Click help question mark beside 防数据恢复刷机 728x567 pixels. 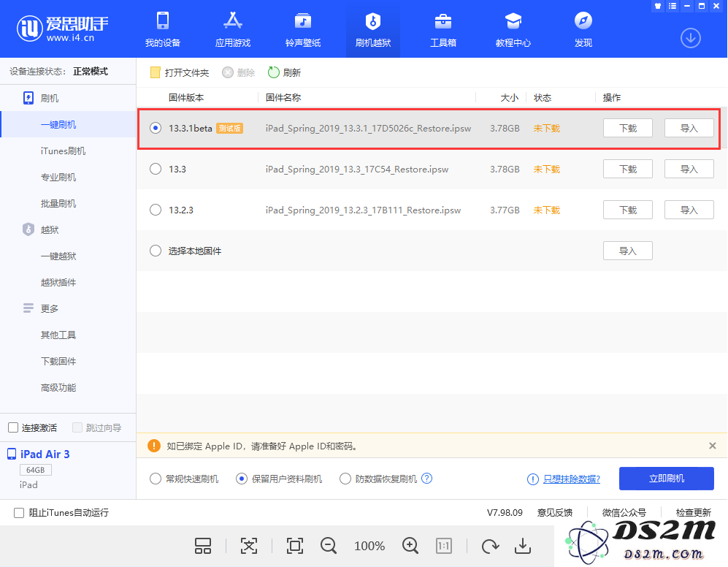point(426,479)
